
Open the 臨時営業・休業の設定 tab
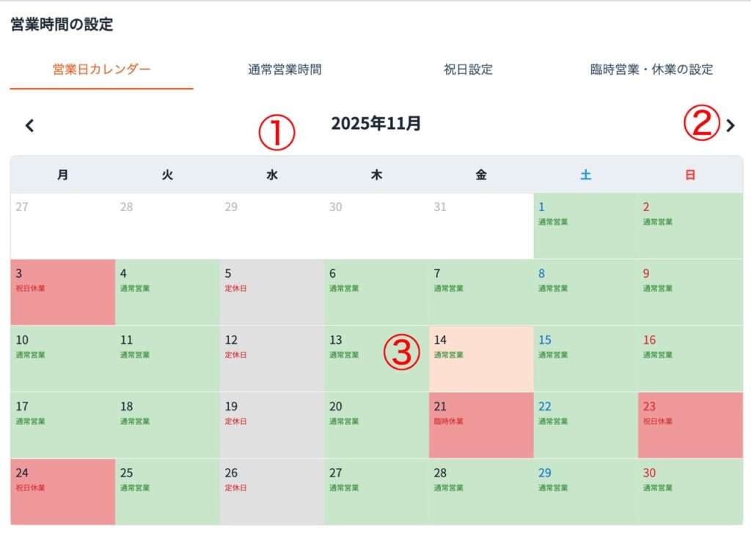(651, 70)
